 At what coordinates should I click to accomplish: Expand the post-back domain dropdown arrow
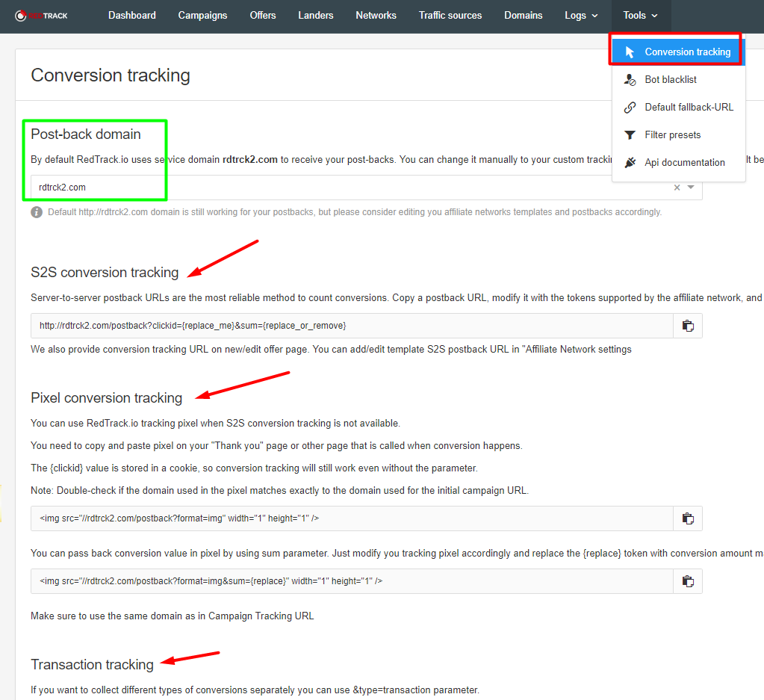[x=691, y=188]
